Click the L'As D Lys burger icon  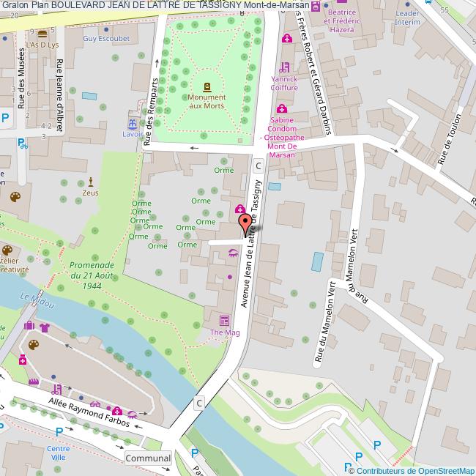click(42, 34)
